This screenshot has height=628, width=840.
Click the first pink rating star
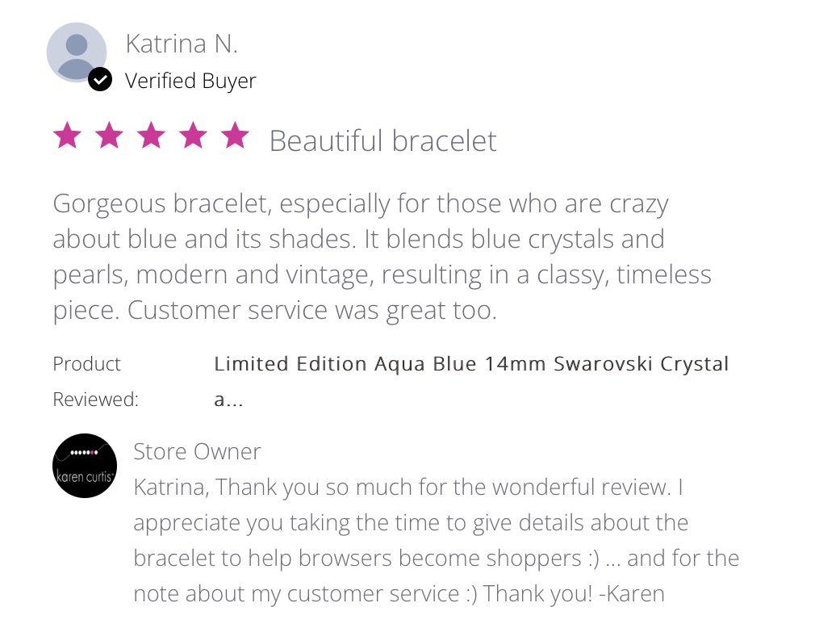tap(68, 135)
